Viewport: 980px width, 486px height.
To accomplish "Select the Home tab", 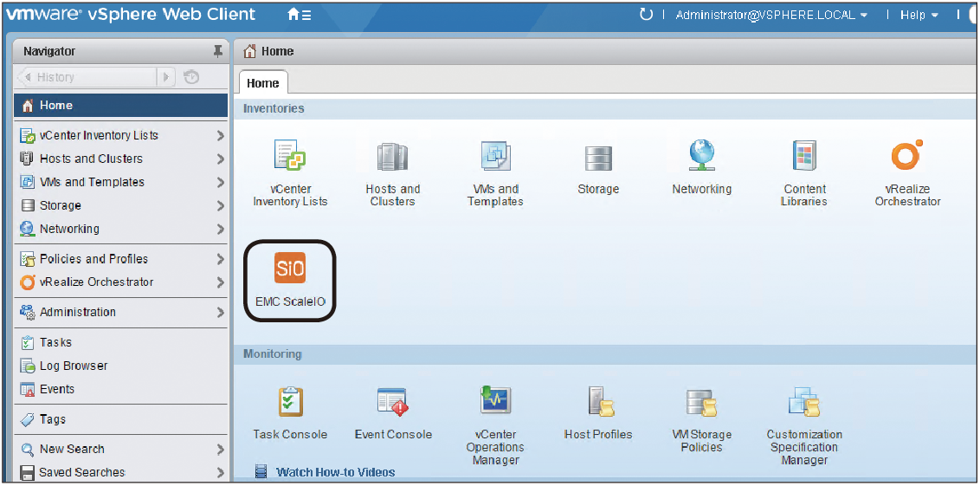I will [263, 83].
